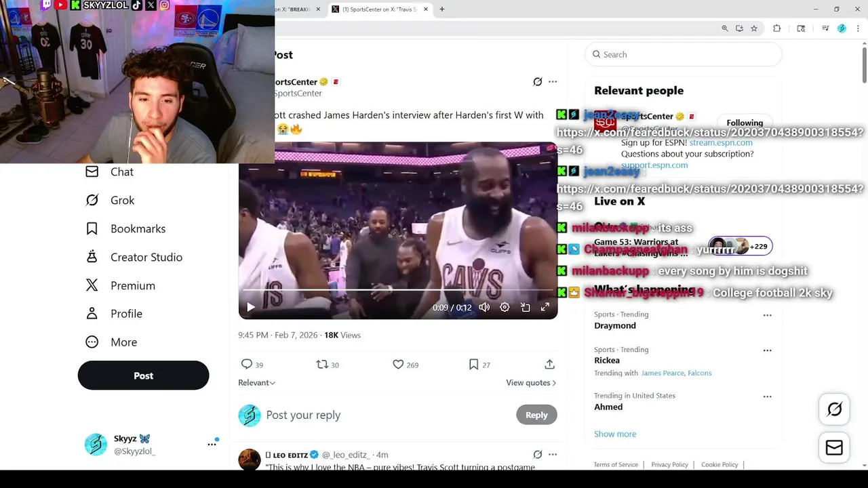This screenshot has height=488, width=868.
Task: Open the James Pearce trending link
Action: (663, 373)
